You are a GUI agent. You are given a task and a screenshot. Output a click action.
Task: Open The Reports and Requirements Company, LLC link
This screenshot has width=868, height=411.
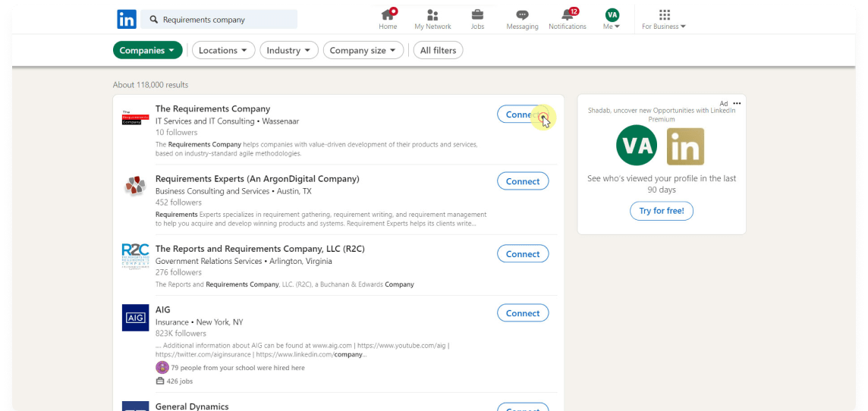(259, 249)
